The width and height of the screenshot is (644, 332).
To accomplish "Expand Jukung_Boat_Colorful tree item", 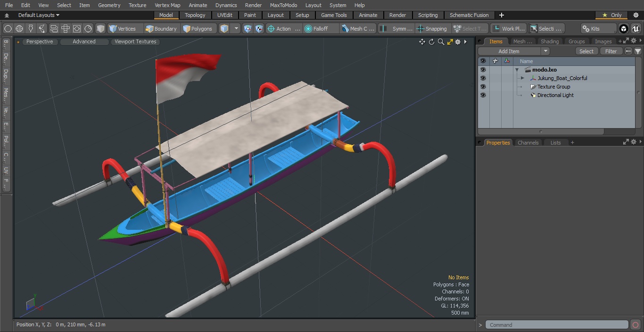I will 522,78.
